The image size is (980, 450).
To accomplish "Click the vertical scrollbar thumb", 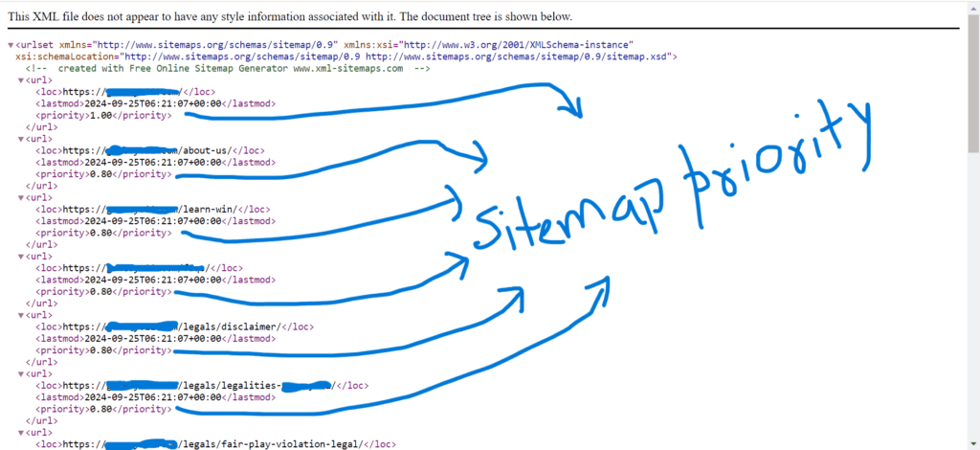I will (972, 86).
